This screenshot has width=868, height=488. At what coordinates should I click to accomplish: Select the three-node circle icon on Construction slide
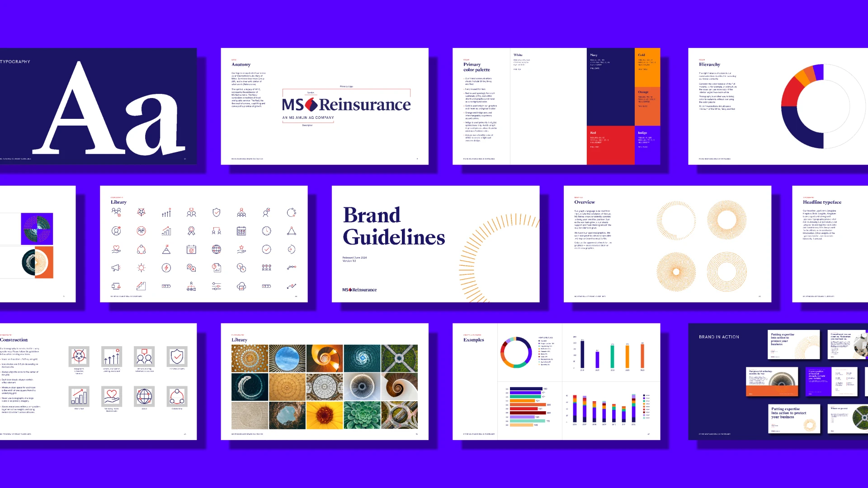point(177,396)
